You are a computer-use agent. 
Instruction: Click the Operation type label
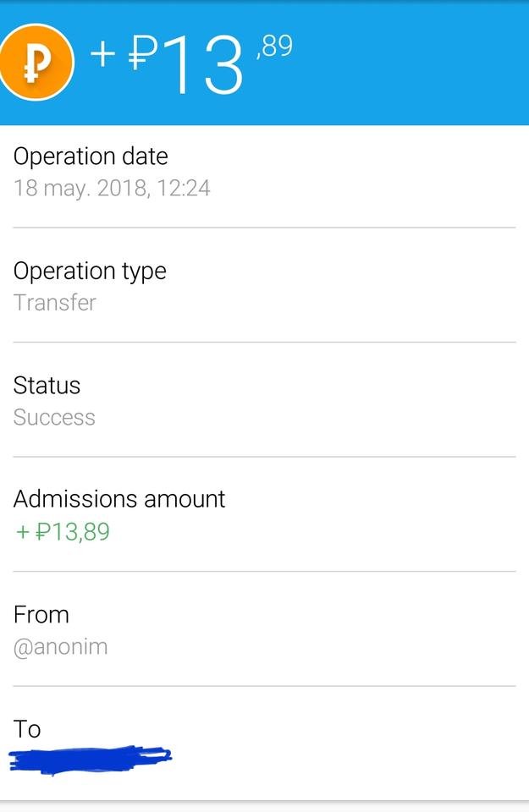click(x=91, y=272)
